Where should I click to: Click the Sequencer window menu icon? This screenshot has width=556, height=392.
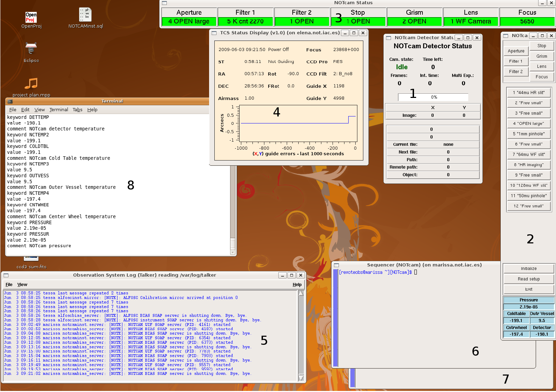[x=336, y=265]
